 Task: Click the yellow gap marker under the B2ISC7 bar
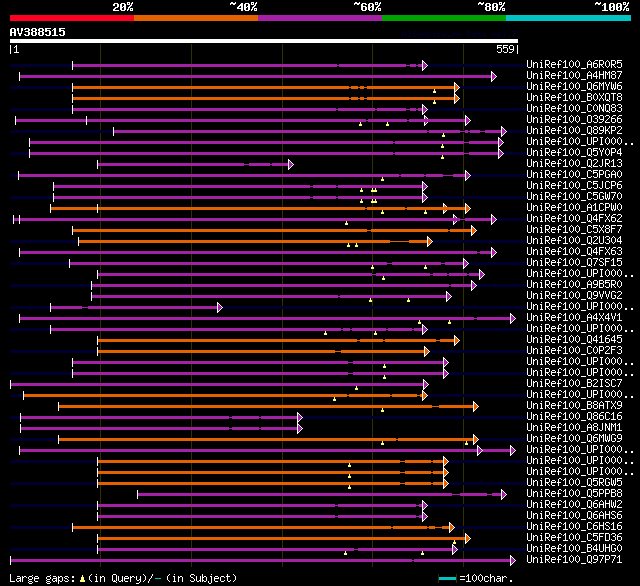click(x=356, y=388)
